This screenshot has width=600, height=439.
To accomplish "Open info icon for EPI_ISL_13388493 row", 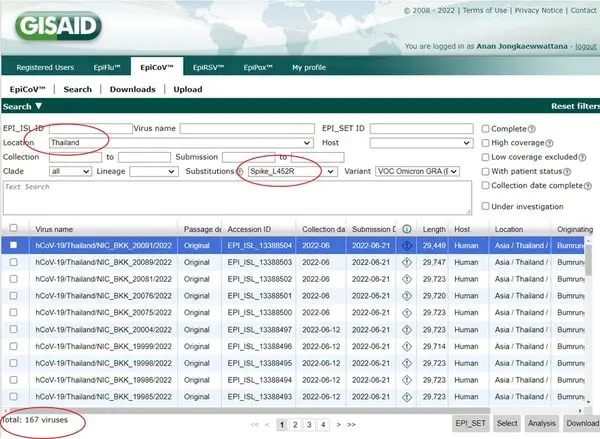I will tap(407, 397).
